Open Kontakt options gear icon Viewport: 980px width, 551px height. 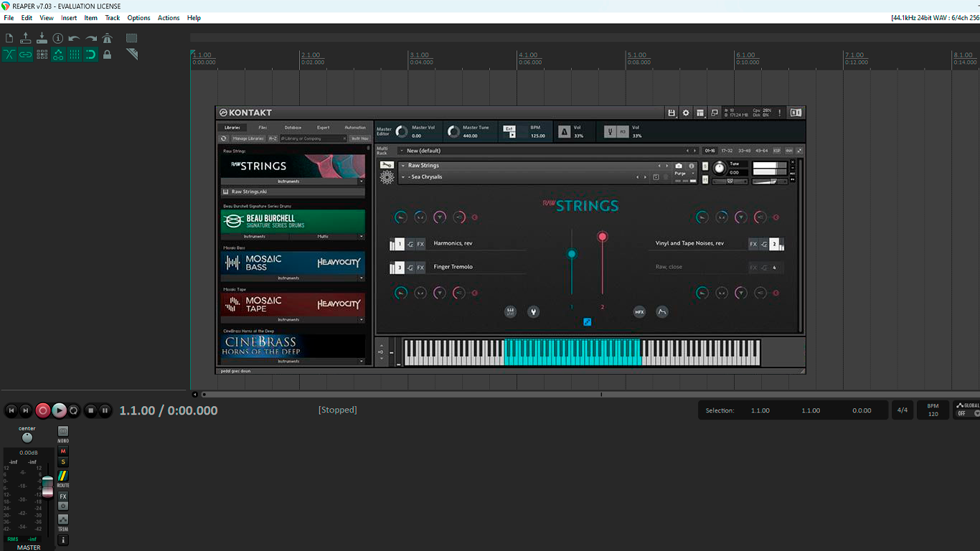[x=686, y=113]
